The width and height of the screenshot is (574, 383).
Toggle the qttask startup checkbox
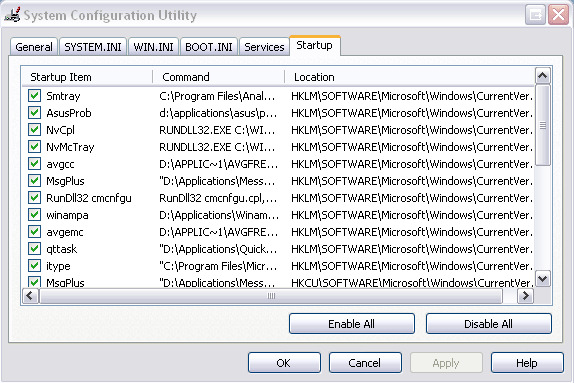34,249
